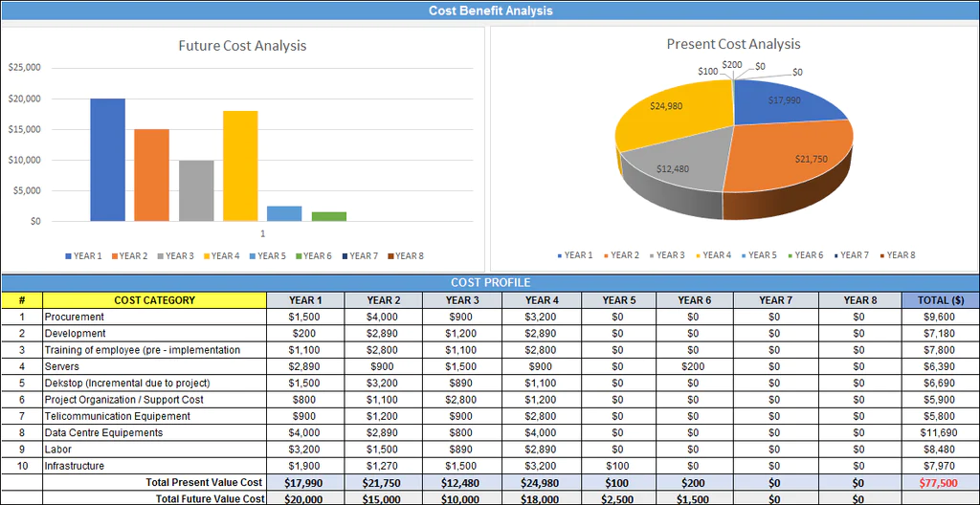Click the green YEAR 6 bar

tap(328, 216)
